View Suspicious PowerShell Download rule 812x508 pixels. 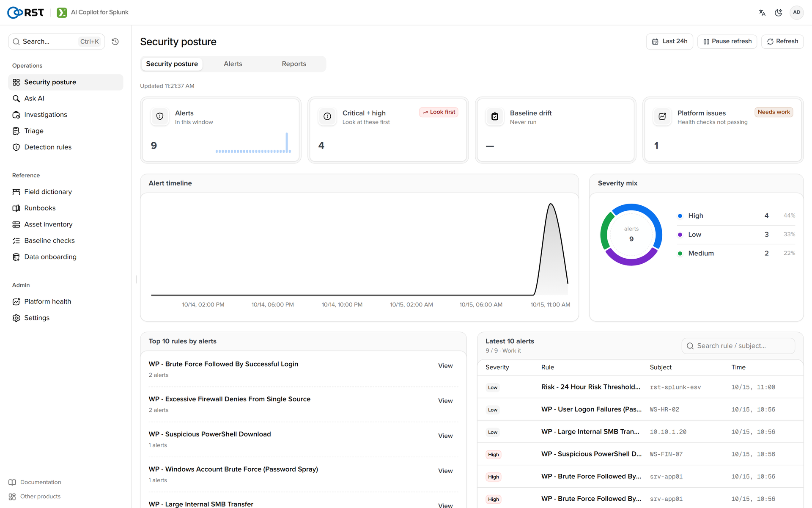point(445,436)
